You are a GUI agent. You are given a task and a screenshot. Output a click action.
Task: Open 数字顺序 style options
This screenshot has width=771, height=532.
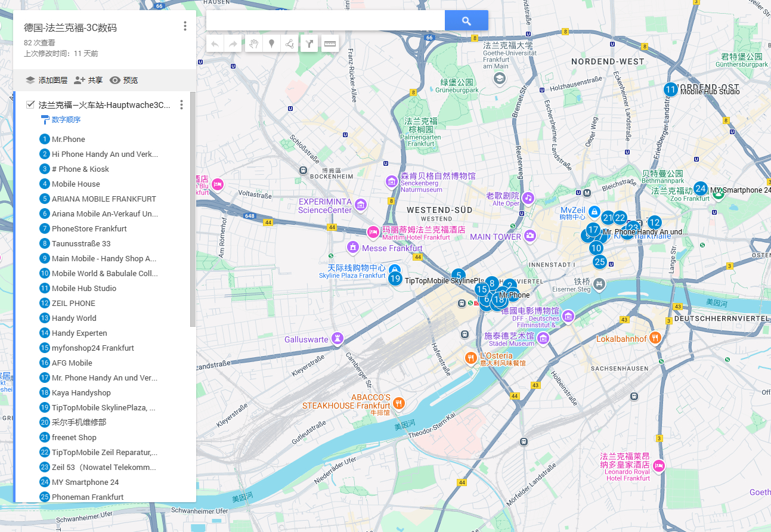point(66,120)
